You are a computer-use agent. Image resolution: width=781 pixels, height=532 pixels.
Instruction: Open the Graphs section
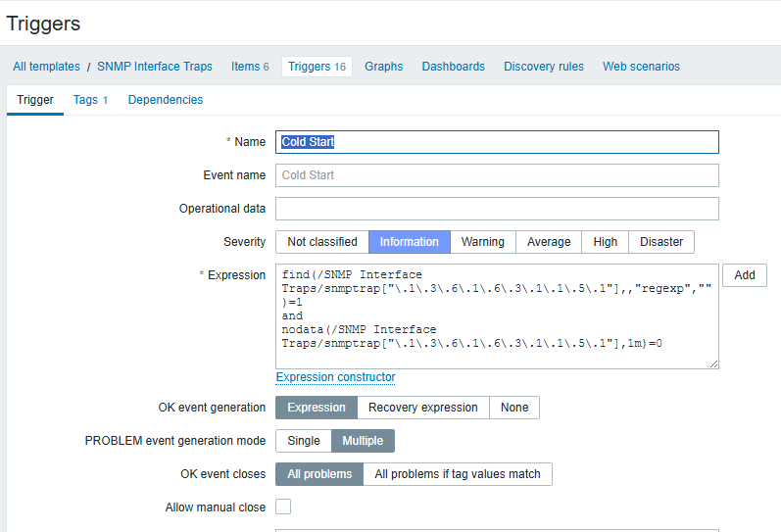[383, 67]
